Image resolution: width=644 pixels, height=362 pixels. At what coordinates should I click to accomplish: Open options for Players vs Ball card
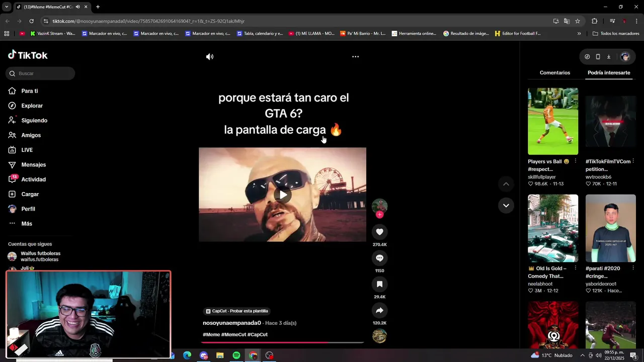point(575,161)
